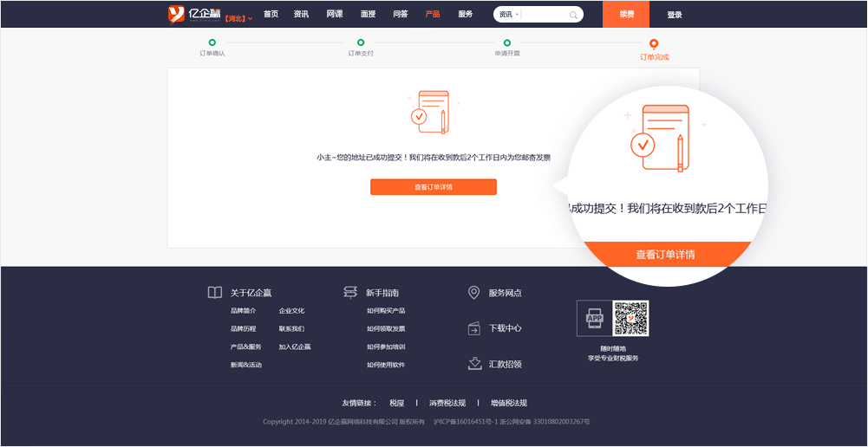Click the QR code image in footer
The height and width of the screenshot is (447, 868).
click(x=630, y=318)
